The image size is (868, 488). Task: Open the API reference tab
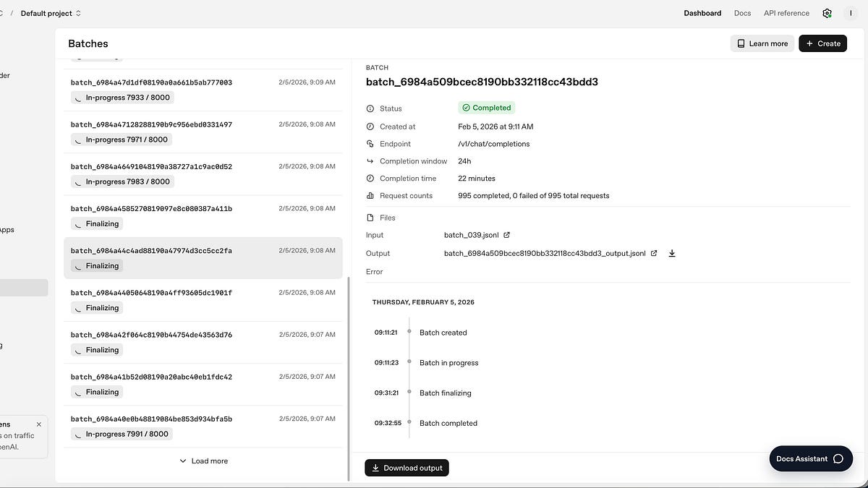[786, 13]
